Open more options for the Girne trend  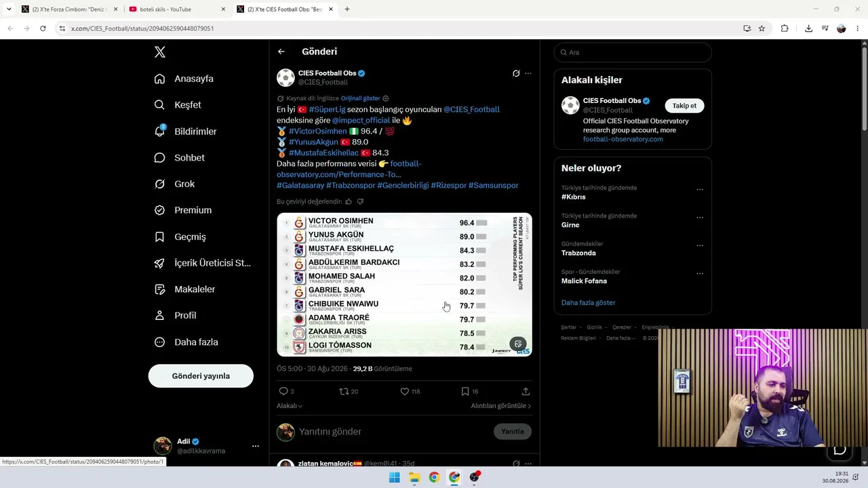click(x=700, y=218)
